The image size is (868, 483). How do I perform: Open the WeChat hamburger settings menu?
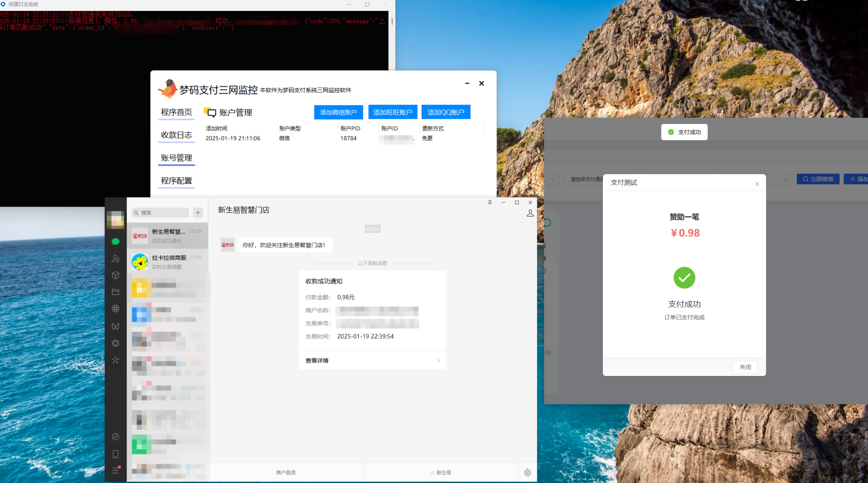pyautogui.click(x=116, y=470)
